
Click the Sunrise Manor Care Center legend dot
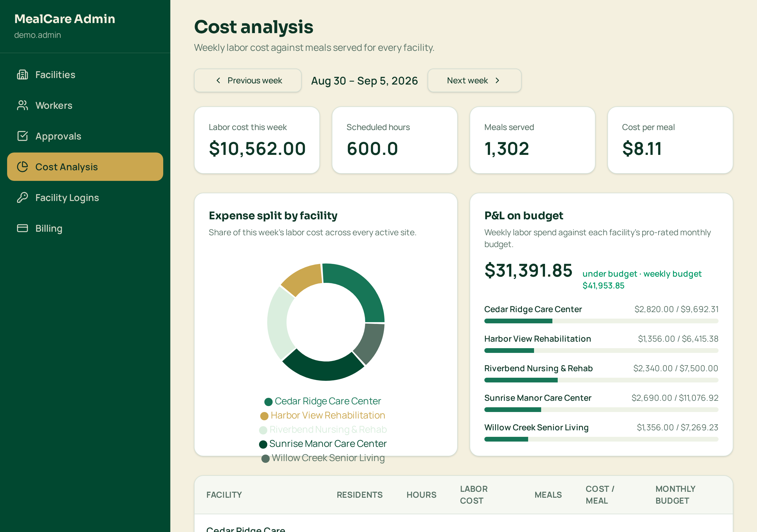[263, 444]
